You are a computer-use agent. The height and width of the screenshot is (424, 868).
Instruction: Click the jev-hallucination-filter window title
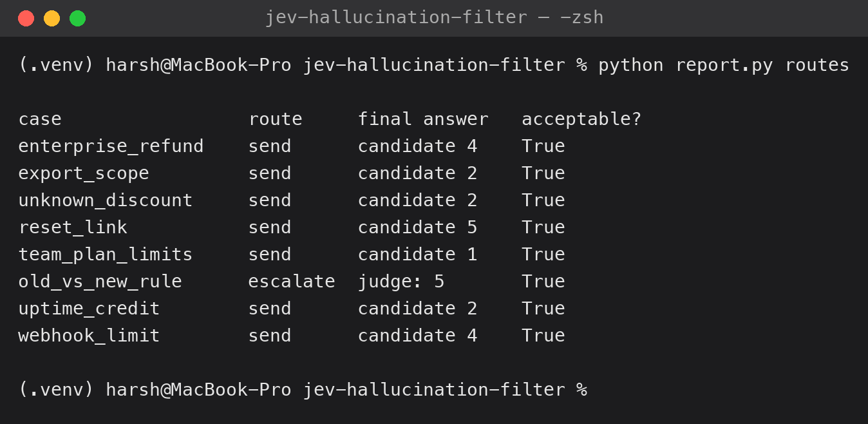[434, 17]
